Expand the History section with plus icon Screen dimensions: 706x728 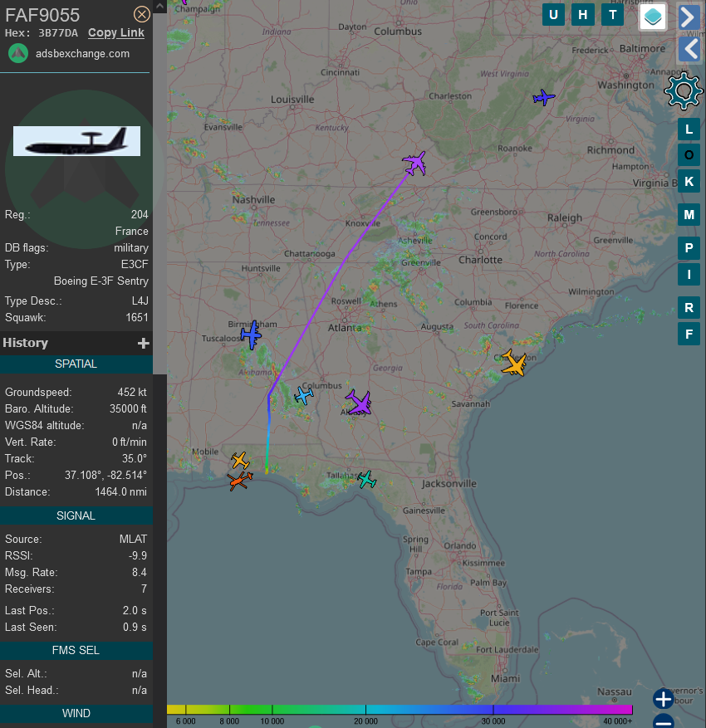143,343
